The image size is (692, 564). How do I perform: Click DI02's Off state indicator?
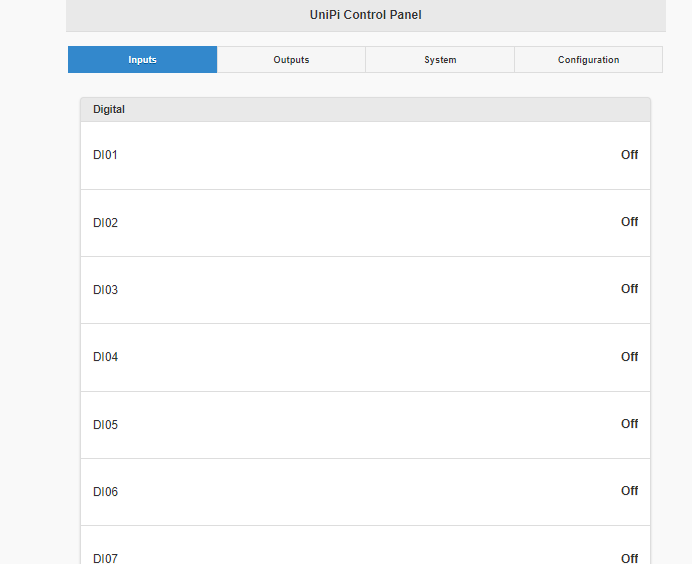tap(629, 222)
